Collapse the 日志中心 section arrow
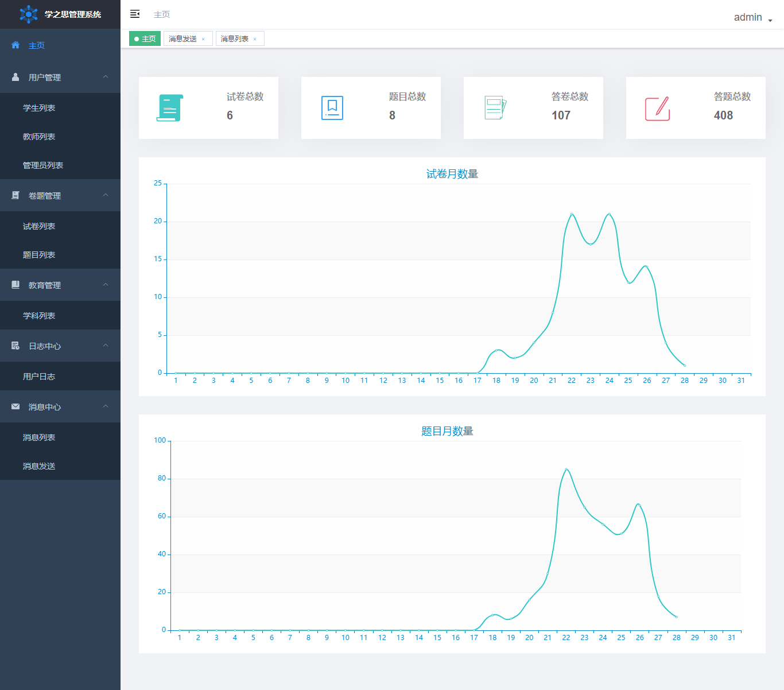 click(x=106, y=346)
